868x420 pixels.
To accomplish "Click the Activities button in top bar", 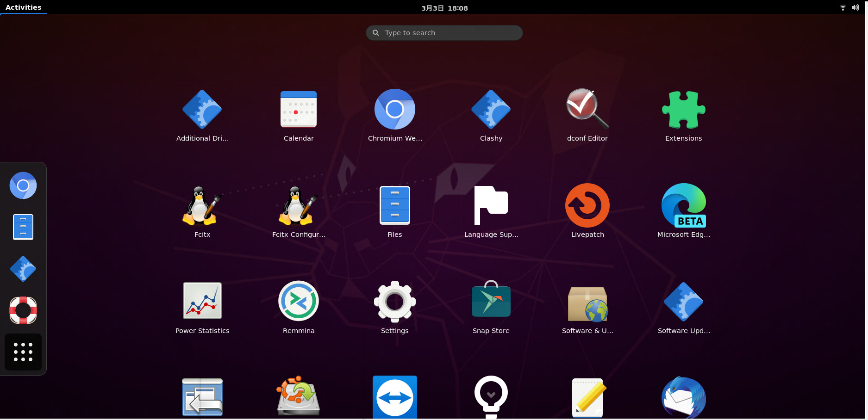I will pos(24,7).
